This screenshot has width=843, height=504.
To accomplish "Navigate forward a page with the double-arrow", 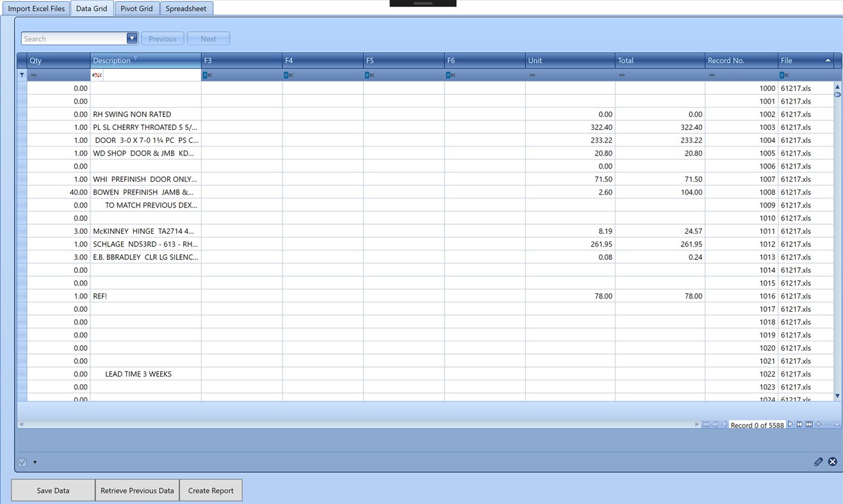I will (x=800, y=424).
